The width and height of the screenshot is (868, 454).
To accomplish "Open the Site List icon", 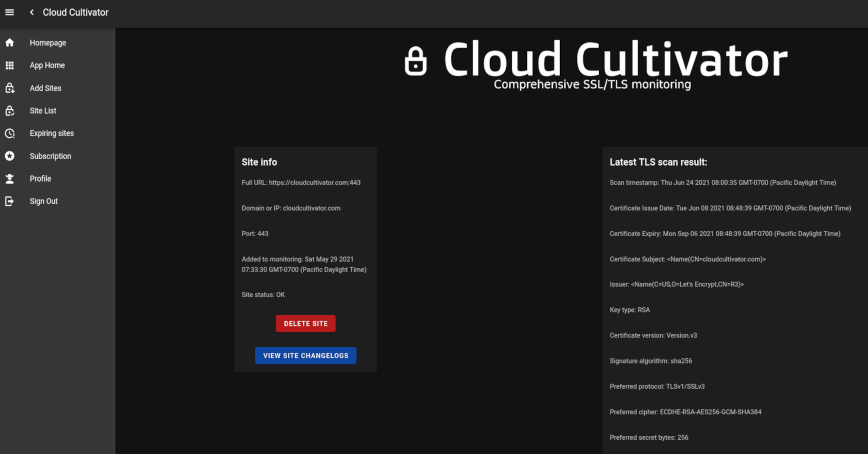I will [x=10, y=111].
